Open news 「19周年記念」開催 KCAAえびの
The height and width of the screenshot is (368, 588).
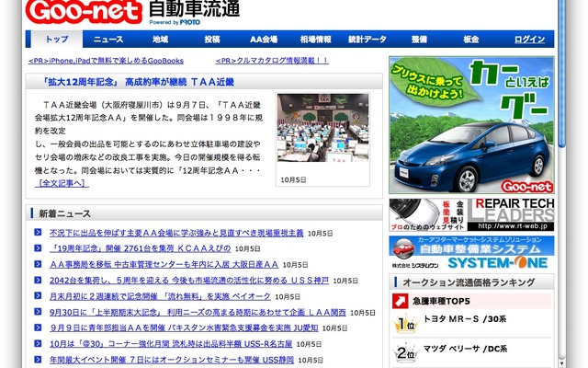[140, 248]
